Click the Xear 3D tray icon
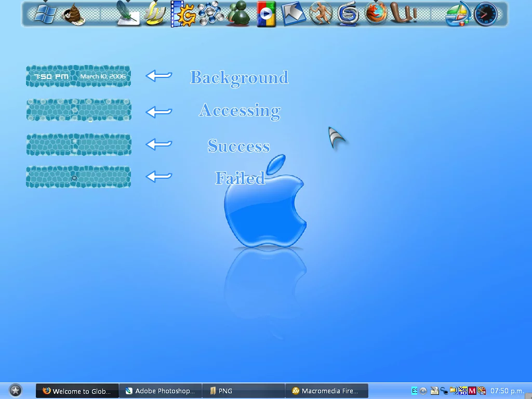This screenshot has width=532, height=399. coord(463,391)
